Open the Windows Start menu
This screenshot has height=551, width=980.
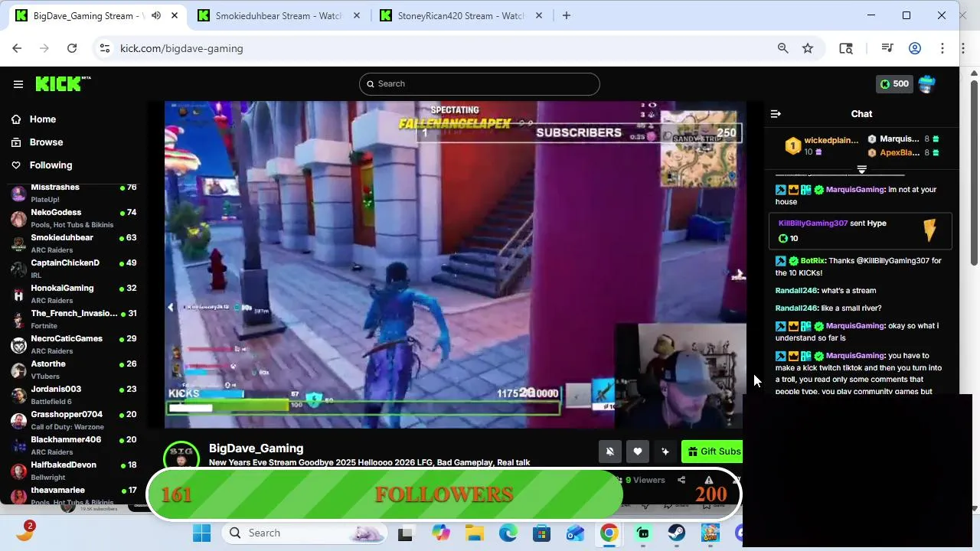click(x=202, y=533)
